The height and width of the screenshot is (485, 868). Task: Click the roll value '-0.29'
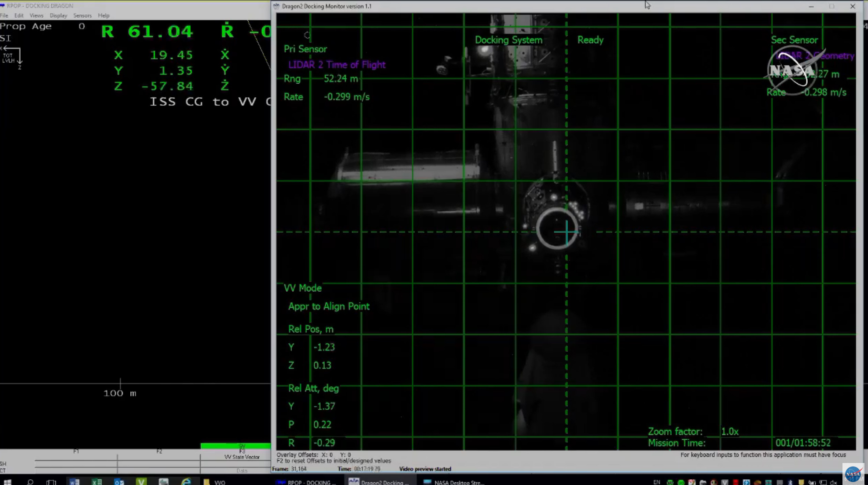click(324, 443)
